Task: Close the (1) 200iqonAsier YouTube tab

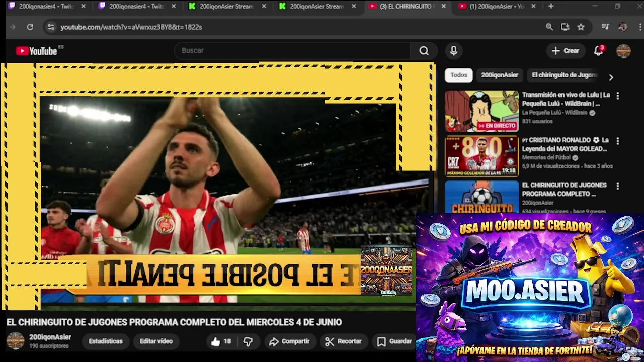Action: pyautogui.click(x=533, y=6)
